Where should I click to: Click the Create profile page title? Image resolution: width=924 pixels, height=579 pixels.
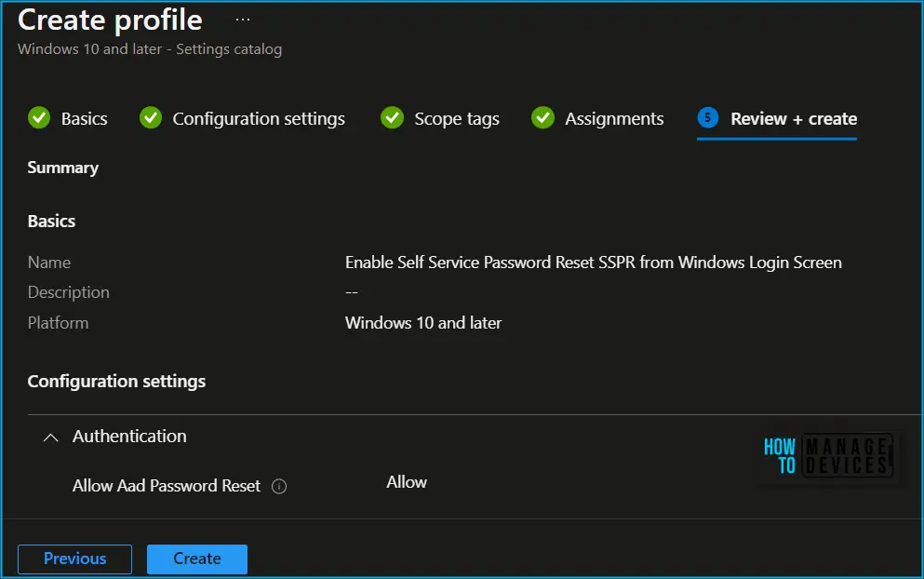tap(110, 20)
